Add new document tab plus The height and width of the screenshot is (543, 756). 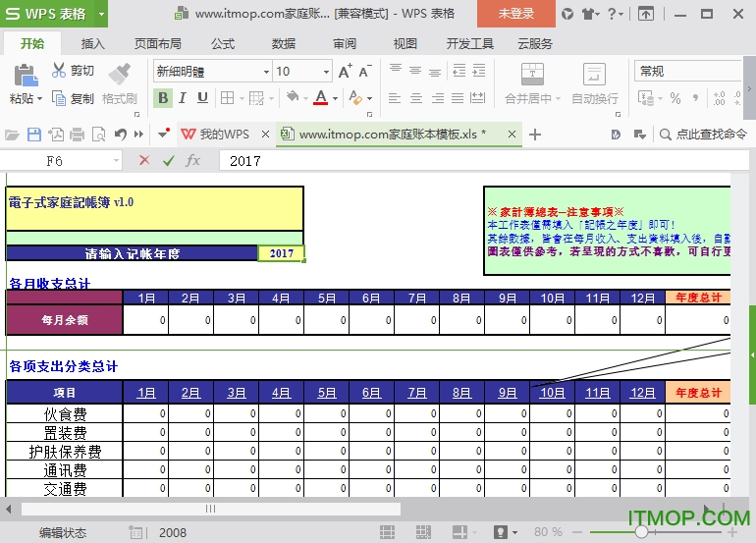click(x=535, y=135)
